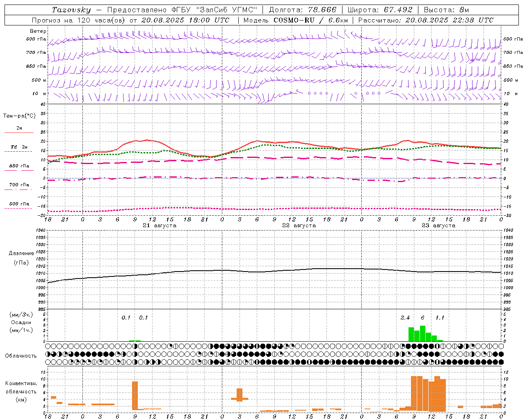Click the Td 2м dew point legend
Screen dimensions: 525x420
pyautogui.click(x=19, y=147)
